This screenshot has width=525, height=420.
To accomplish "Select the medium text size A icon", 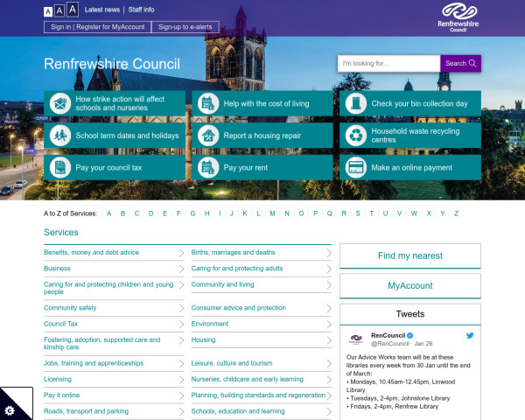I will click(59, 10).
